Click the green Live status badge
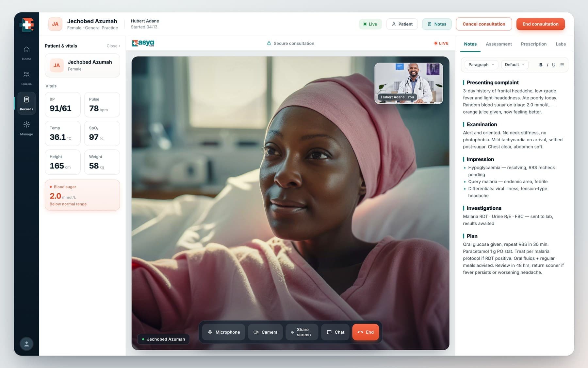588x368 pixels. coord(370,24)
